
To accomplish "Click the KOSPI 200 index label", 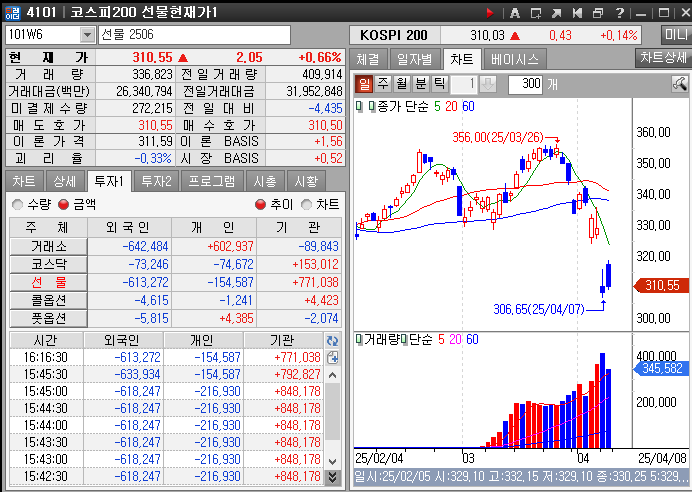I will (x=394, y=35).
